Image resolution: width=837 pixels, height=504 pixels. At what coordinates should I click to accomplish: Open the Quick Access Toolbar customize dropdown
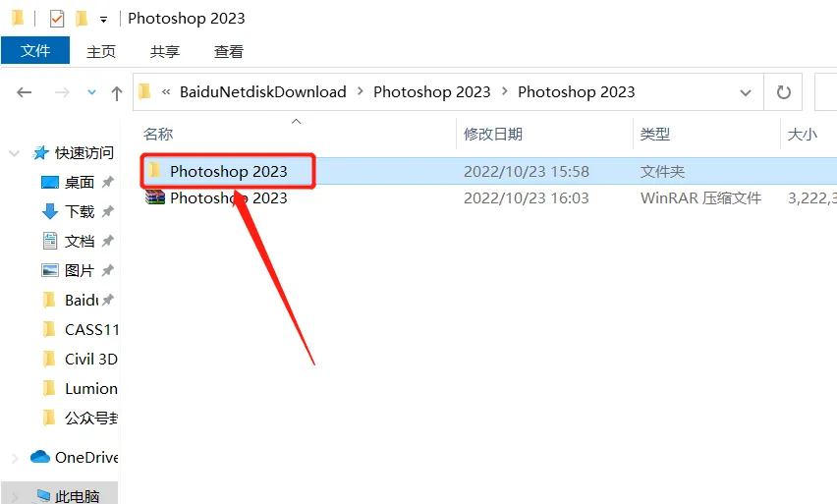pyautogui.click(x=103, y=21)
